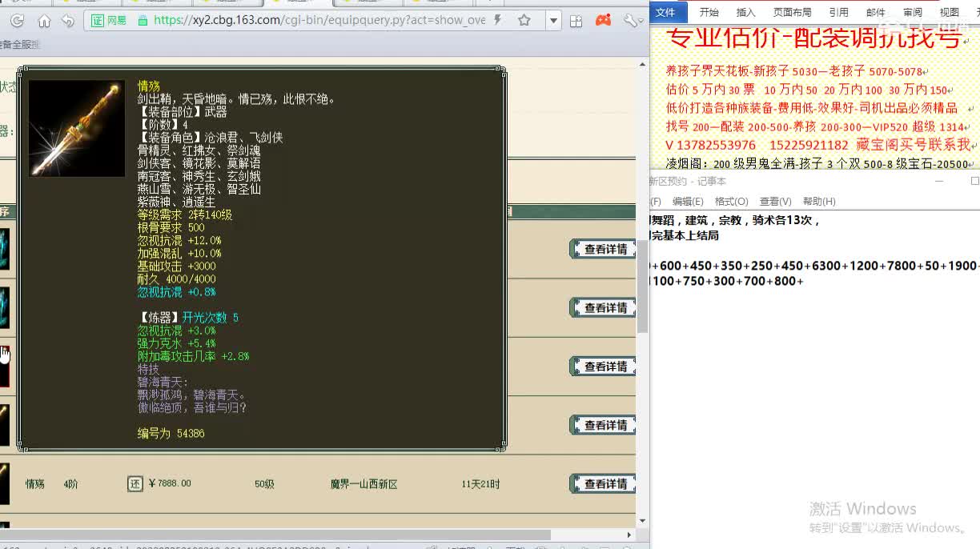Click the 完基本上结局 line in Notepad
Viewport: 980px width, 549px height.
pos(685,235)
